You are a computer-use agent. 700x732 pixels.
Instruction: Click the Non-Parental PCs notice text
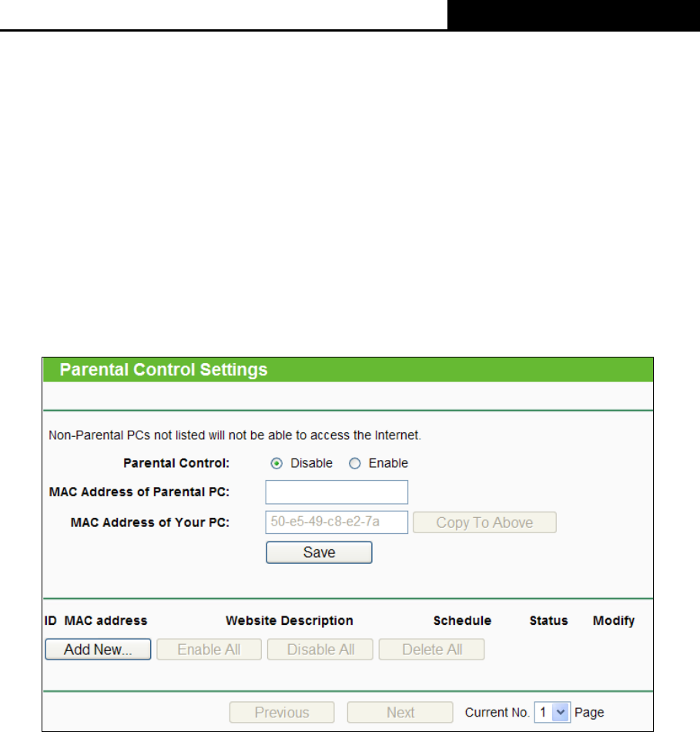pos(235,435)
